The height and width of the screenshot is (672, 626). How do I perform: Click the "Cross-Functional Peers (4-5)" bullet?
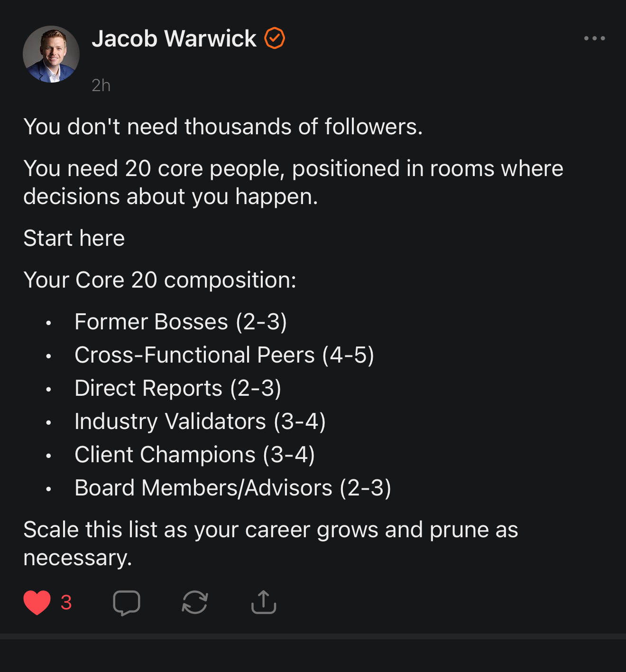[224, 355]
